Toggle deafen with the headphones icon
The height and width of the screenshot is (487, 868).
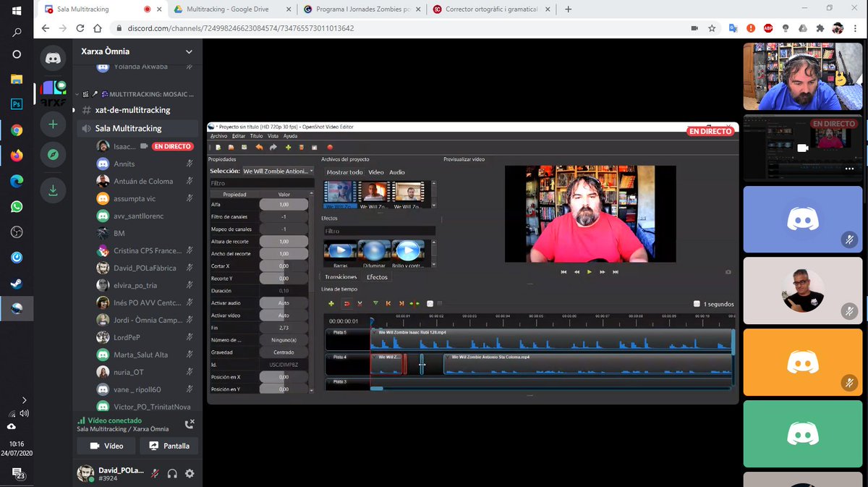[x=172, y=473]
